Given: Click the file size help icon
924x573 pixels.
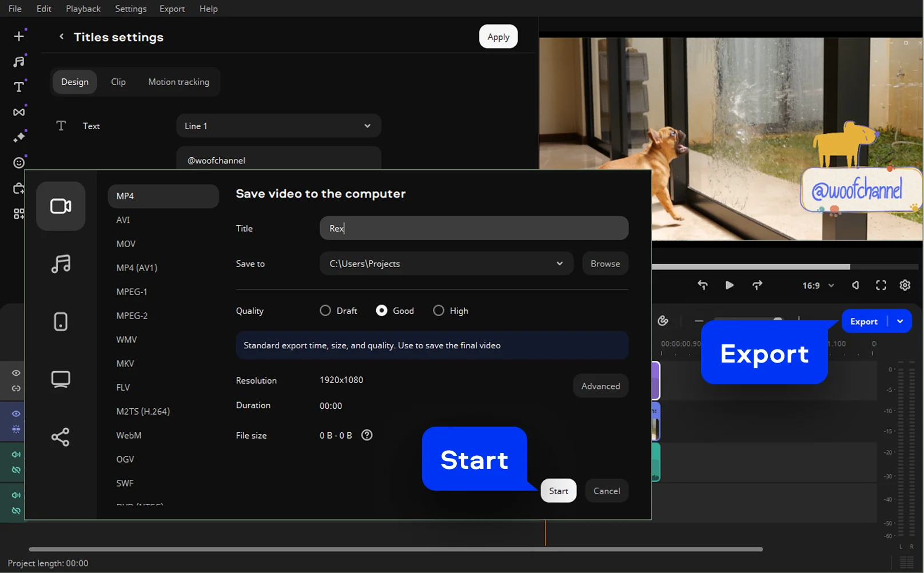Looking at the screenshot, I should (x=367, y=435).
